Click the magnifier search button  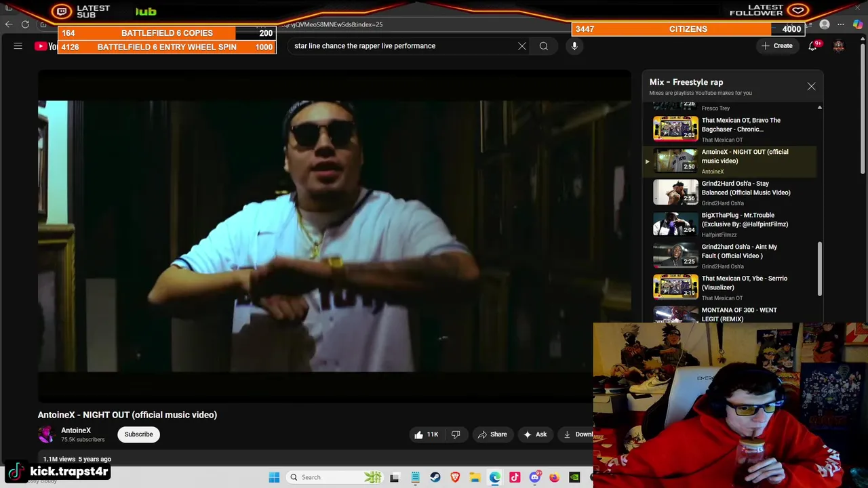544,46
